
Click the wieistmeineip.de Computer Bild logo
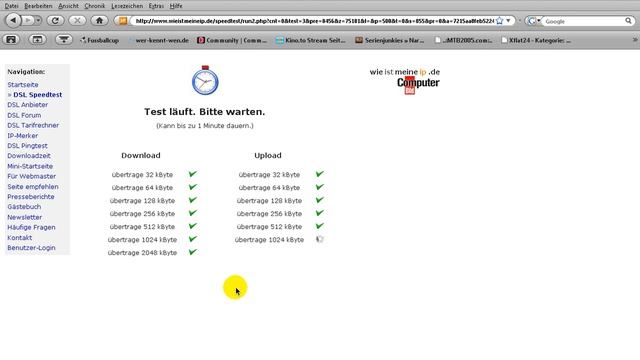[x=405, y=81]
